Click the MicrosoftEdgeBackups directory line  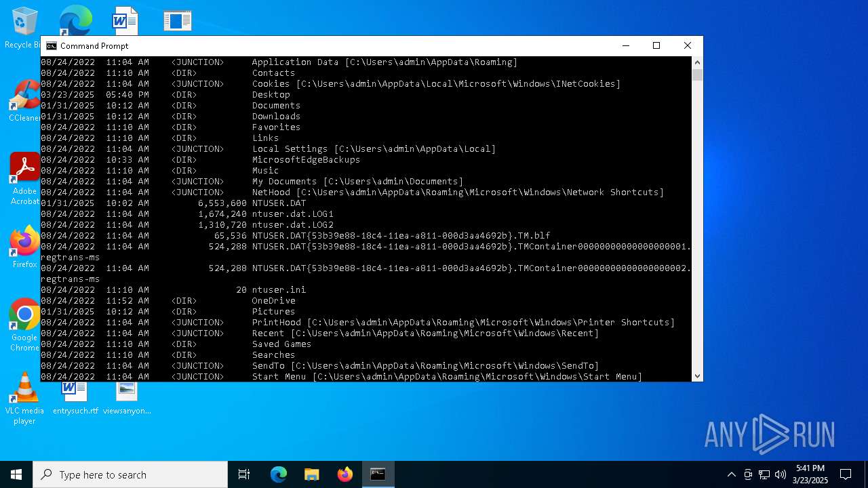[201, 159]
